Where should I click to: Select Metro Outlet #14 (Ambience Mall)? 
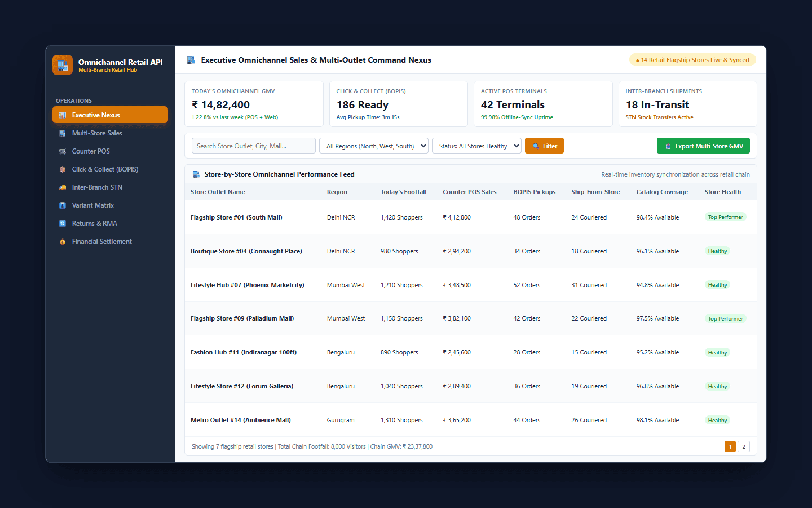(471, 420)
